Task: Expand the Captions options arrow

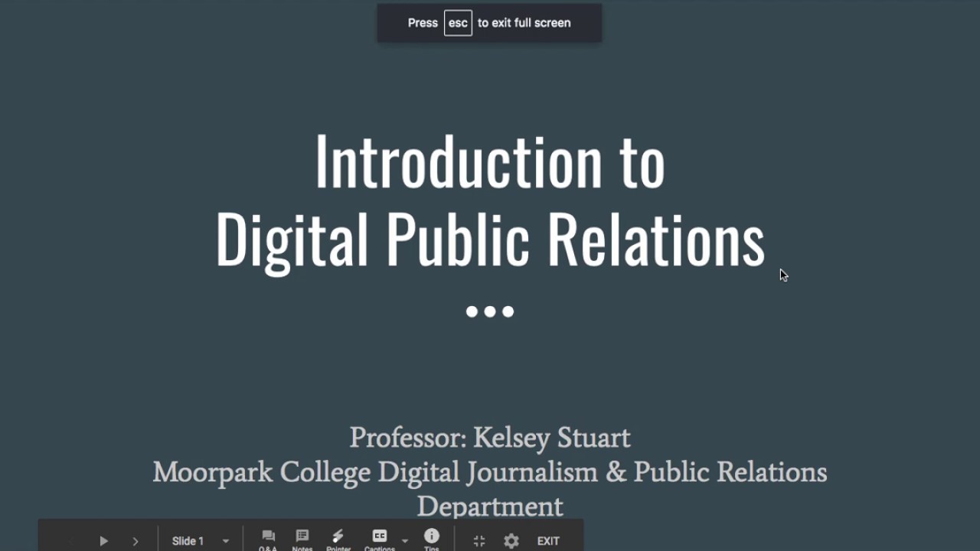Action: pyautogui.click(x=405, y=541)
